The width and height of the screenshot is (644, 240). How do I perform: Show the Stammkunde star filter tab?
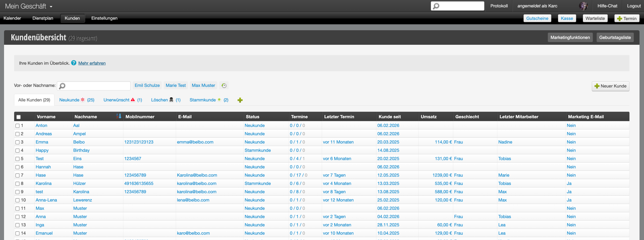tap(209, 100)
